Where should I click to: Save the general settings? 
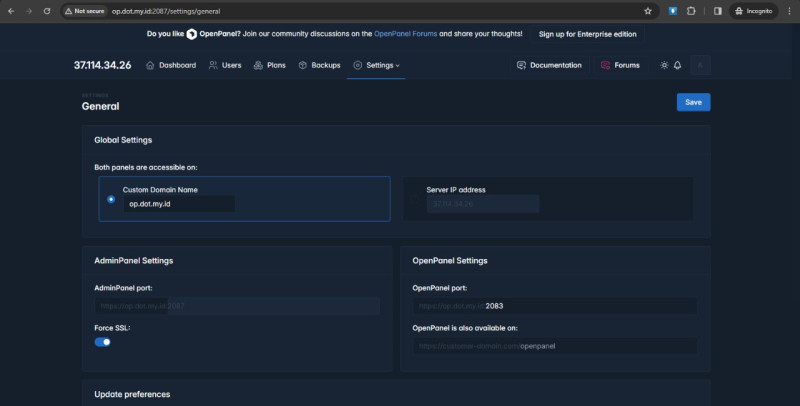pos(693,102)
